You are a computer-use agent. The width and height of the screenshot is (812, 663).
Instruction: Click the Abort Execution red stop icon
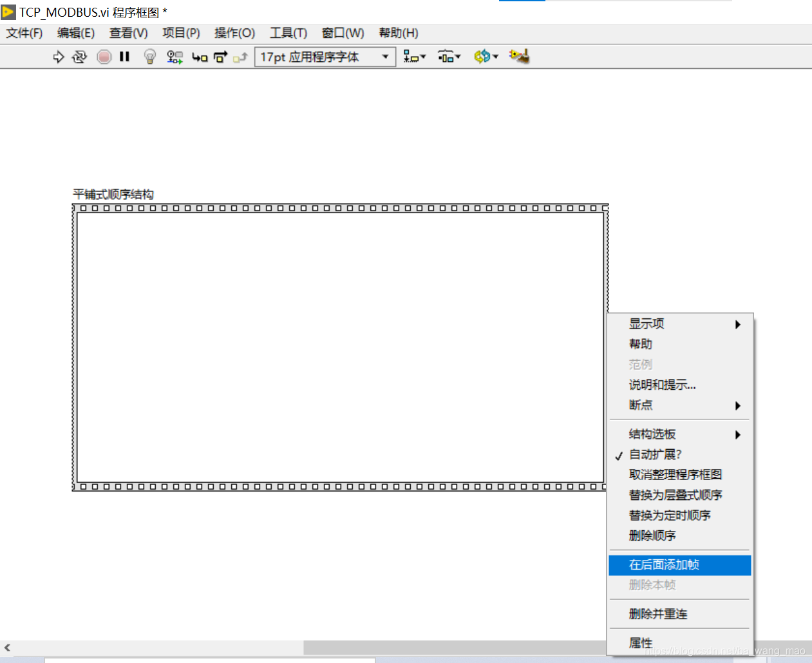tap(103, 57)
